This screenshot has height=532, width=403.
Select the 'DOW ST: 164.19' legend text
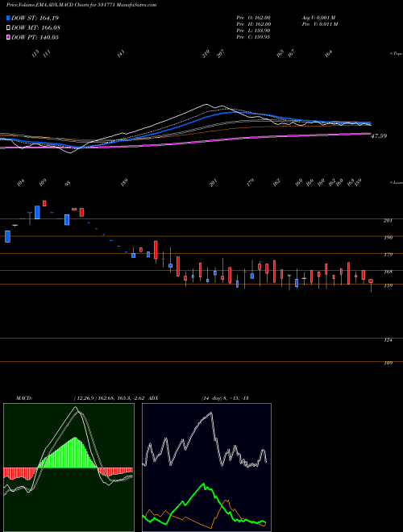[35, 18]
